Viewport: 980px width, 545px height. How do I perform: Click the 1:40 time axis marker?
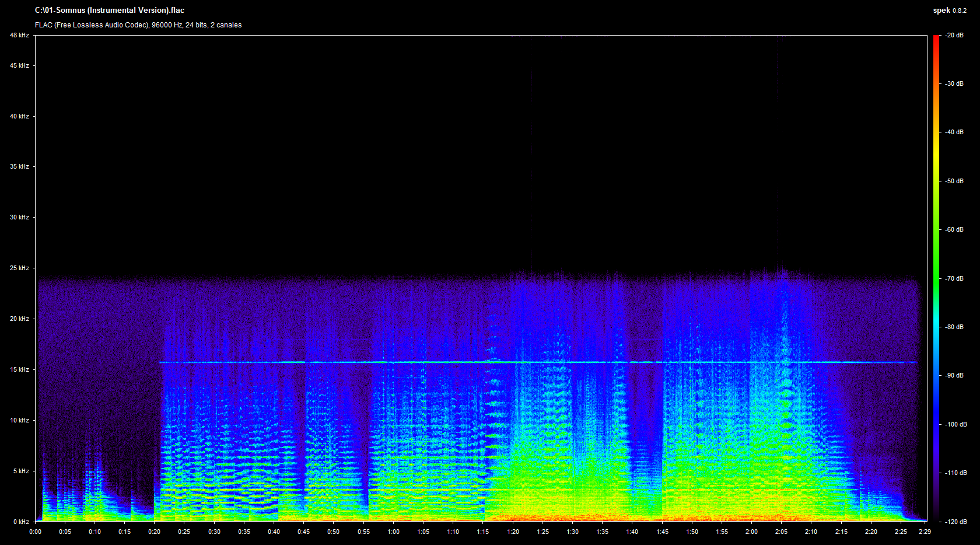coord(632,532)
